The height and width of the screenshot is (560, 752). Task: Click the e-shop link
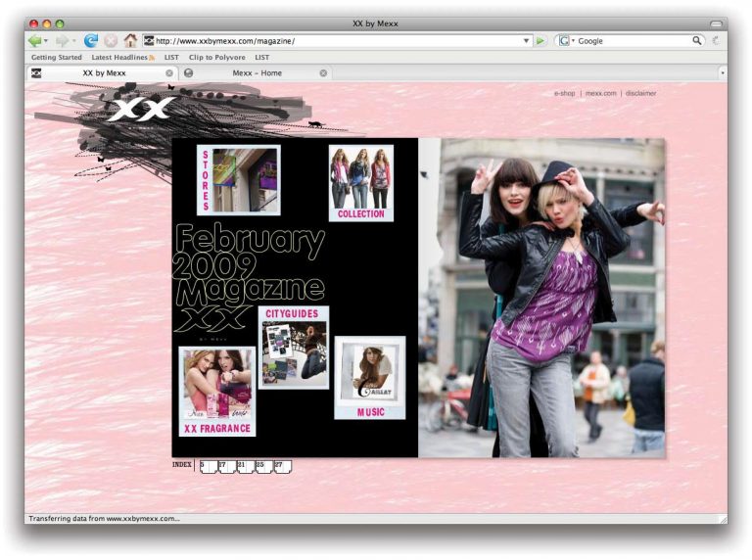point(564,93)
